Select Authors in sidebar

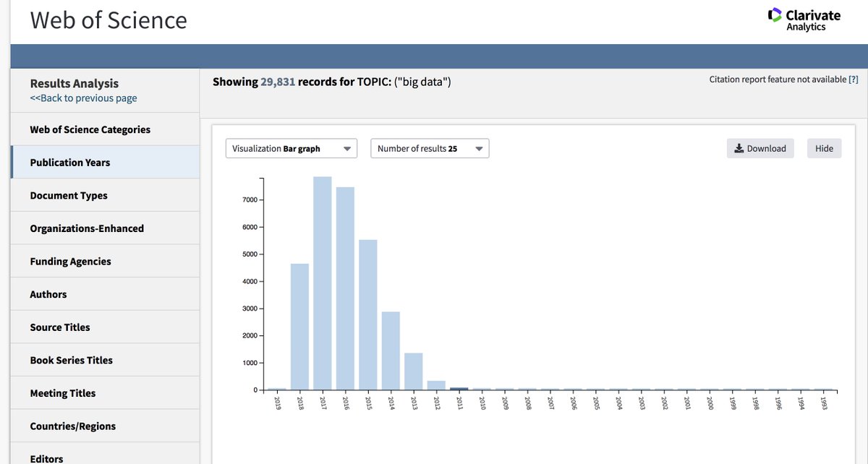tap(105, 294)
